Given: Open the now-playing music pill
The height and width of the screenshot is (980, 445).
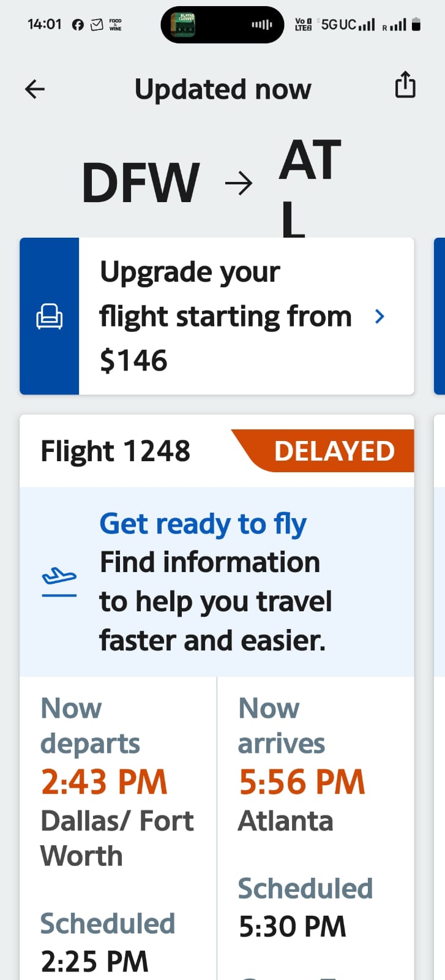Looking at the screenshot, I should click(222, 24).
